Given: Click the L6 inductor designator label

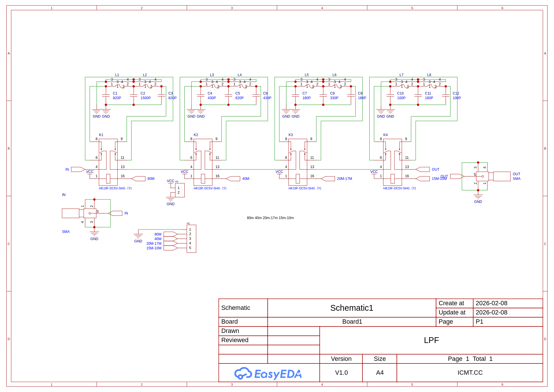Looking at the screenshot, I should point(334,75).
